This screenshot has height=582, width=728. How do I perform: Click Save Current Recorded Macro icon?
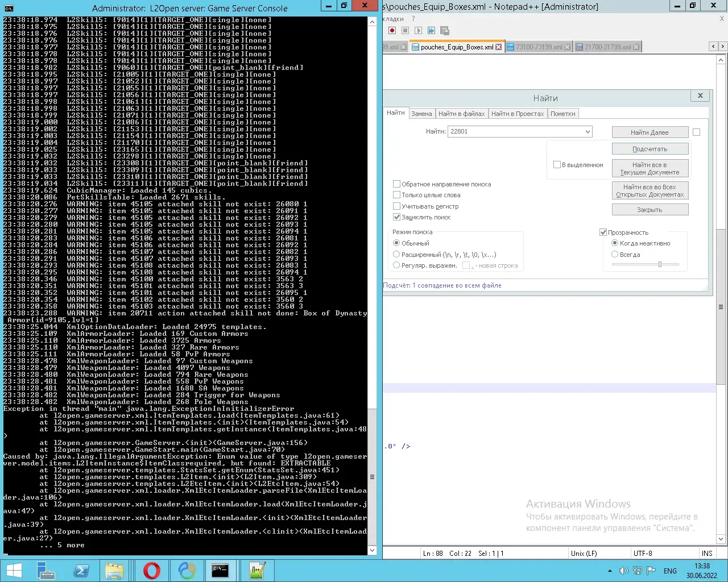(x=445, y=30)
